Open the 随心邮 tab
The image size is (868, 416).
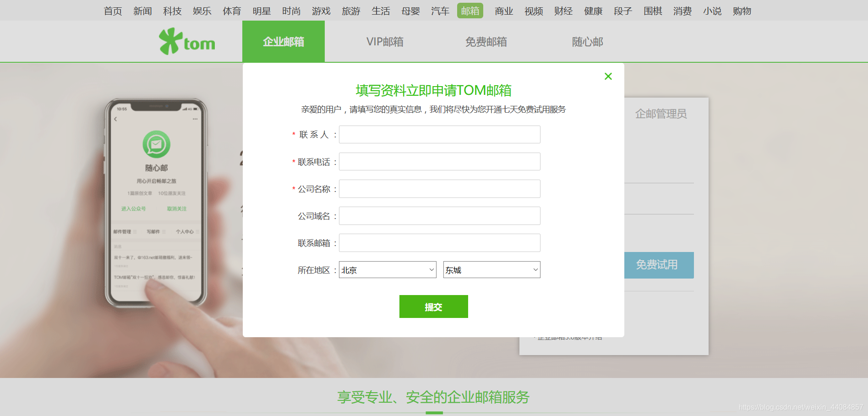(x=587, y=41)
